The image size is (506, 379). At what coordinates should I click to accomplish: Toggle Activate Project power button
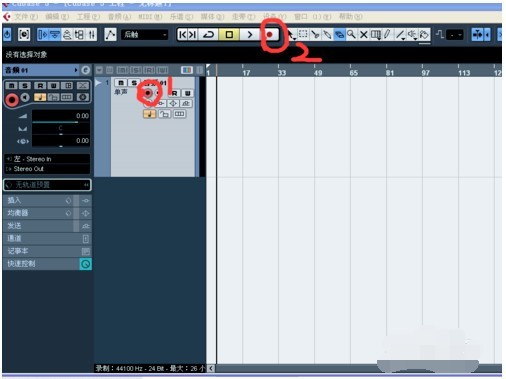7,34
